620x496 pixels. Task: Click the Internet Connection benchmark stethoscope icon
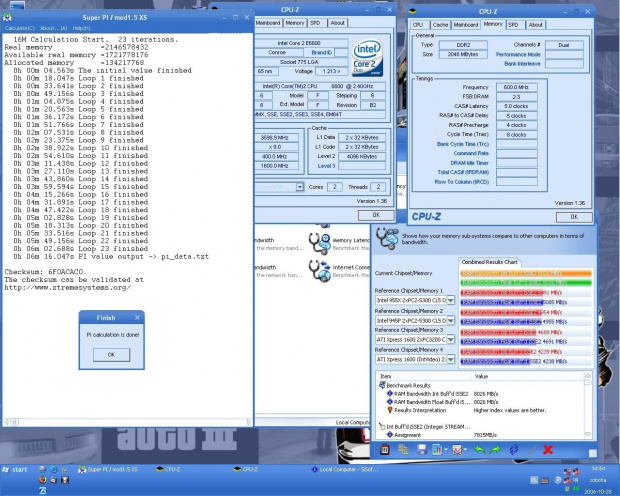pos(319,271)
